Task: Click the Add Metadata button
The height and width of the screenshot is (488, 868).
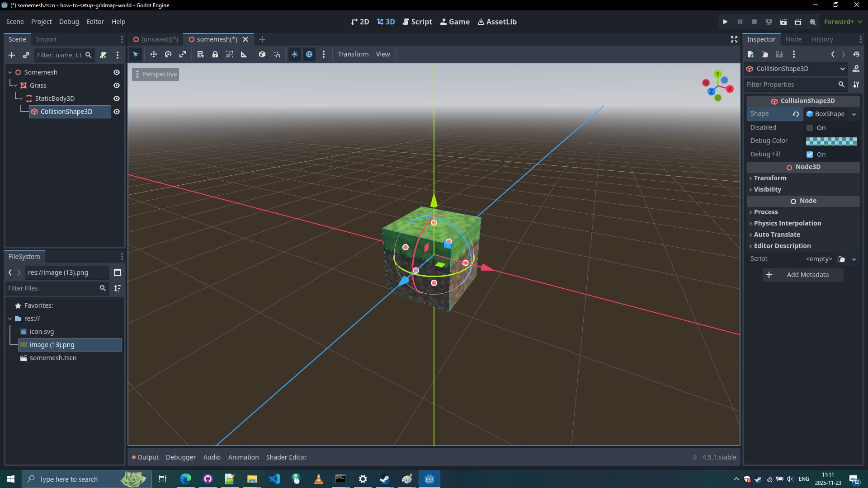Action: point(803,275)
